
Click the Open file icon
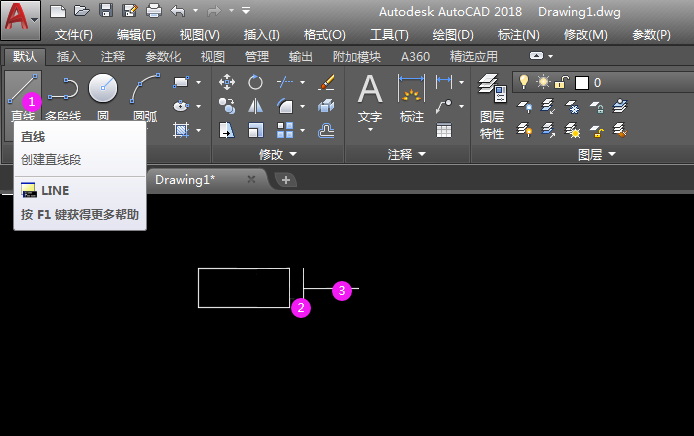[x=82, y=11]
